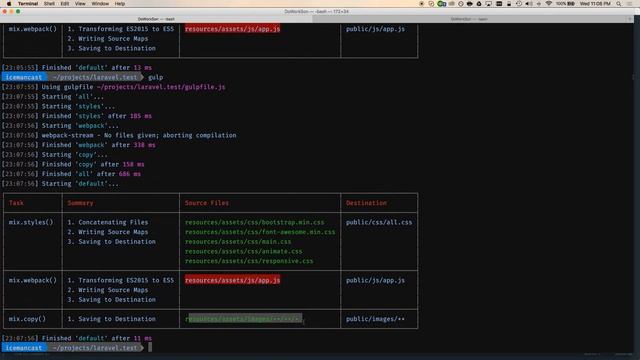
Task: Click red-highlighted app.js source in lower table
Action: (233, 280)
